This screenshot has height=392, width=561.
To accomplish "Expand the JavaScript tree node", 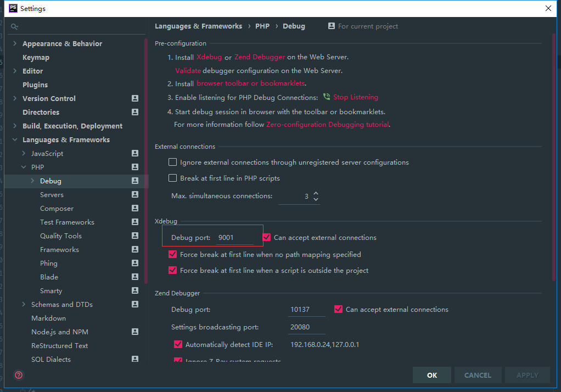I will tap(24, 153).
